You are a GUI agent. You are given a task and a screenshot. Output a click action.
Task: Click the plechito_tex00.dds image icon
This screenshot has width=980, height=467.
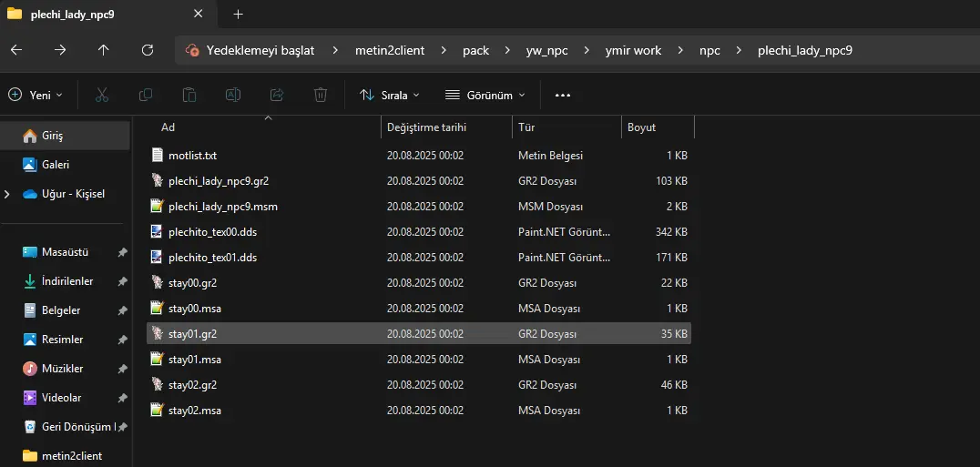click(157, 232)
